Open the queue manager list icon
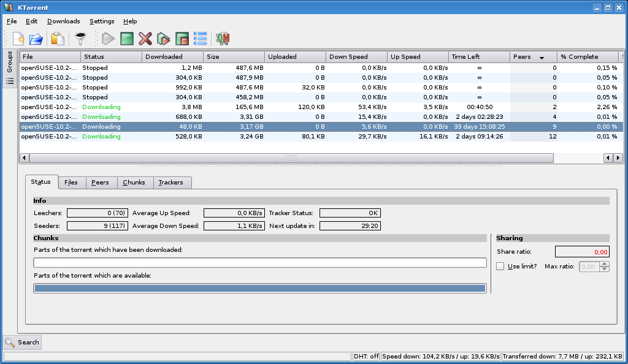Viewport: 628px width, 364px height. coord(200,39)
